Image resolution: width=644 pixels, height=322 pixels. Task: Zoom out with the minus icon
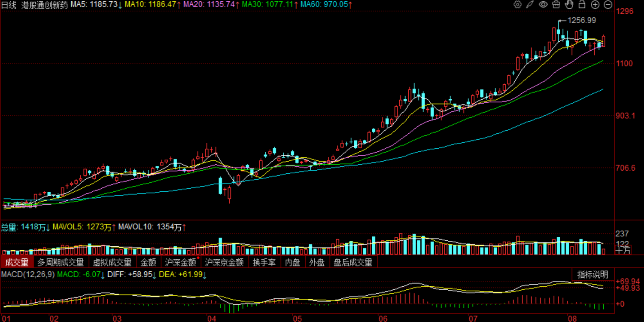point(608,5)
